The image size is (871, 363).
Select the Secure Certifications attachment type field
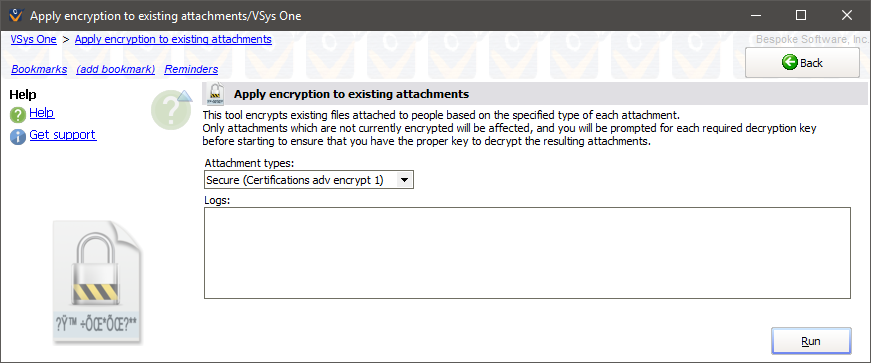tap(309, 180)
